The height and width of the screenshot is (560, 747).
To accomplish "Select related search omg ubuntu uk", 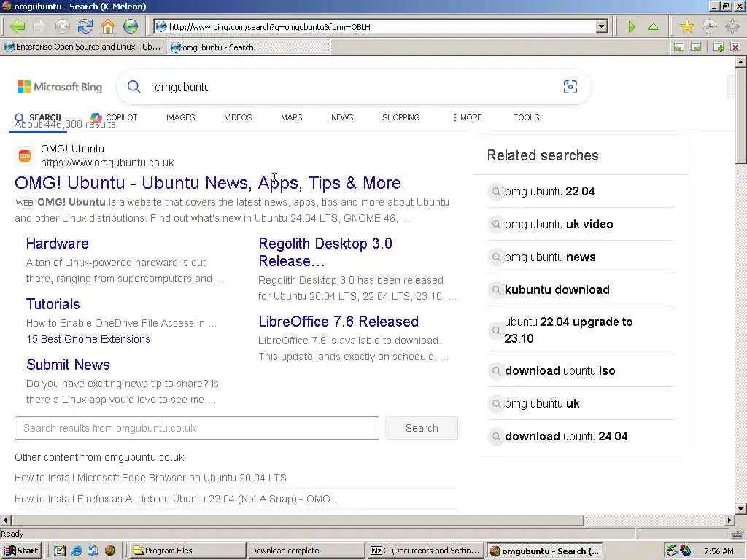I will pyautogui.click(x=542, y=404).
